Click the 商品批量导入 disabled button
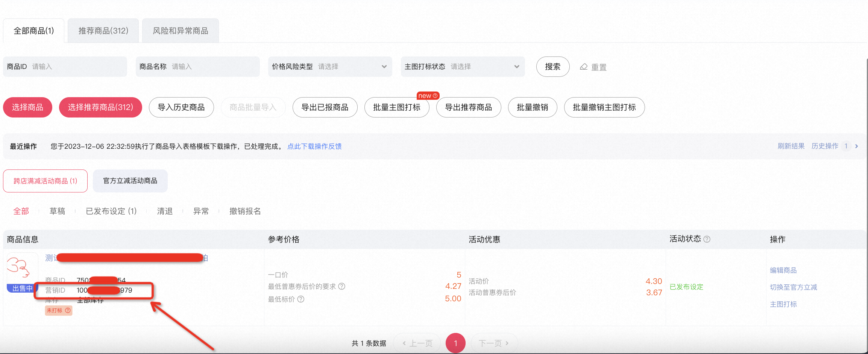 (x=253, y=107)
